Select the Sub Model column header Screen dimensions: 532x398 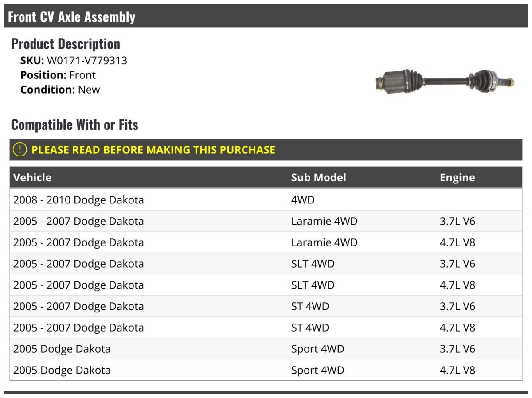[x=318, y=177]
